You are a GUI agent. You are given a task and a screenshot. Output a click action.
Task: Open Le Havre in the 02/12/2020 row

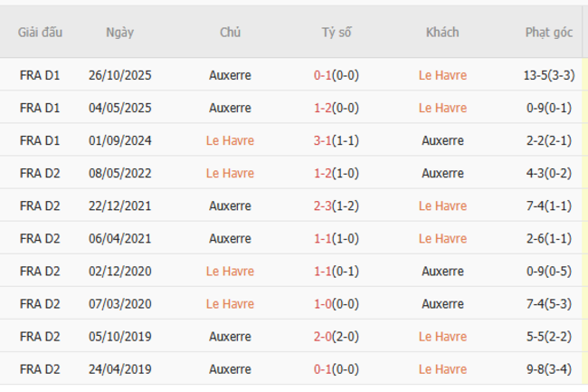coord(230,271)
